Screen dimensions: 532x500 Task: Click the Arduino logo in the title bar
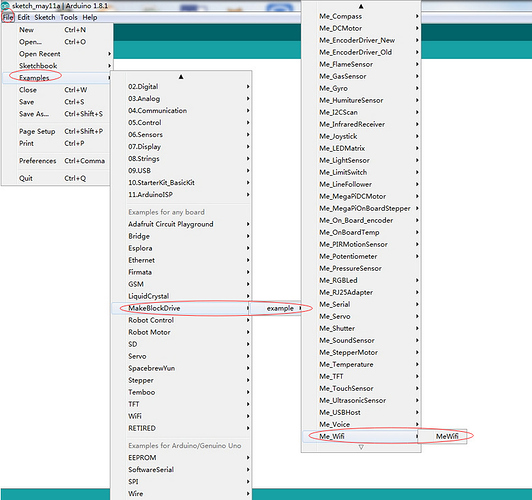(x=5, y=5)
